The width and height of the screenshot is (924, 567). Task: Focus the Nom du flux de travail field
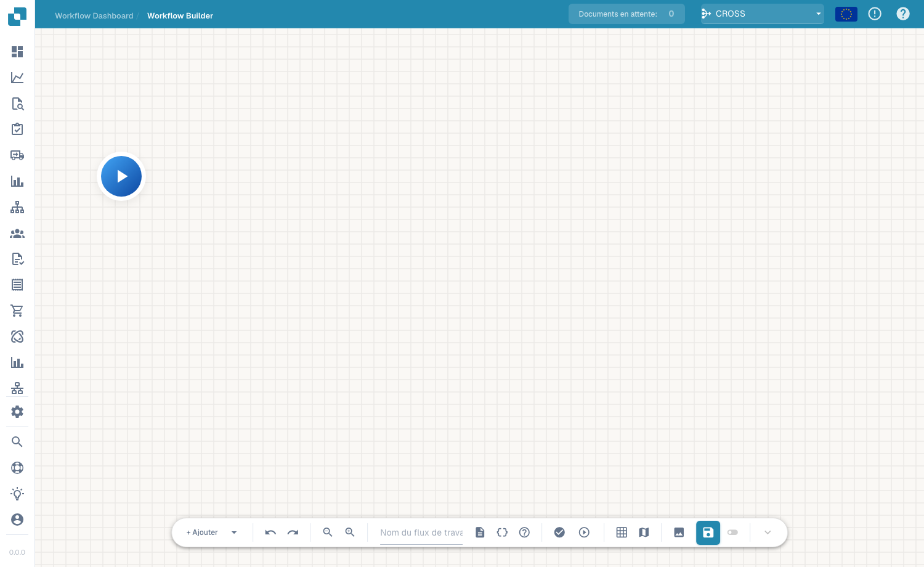click(x=421, y=532)
